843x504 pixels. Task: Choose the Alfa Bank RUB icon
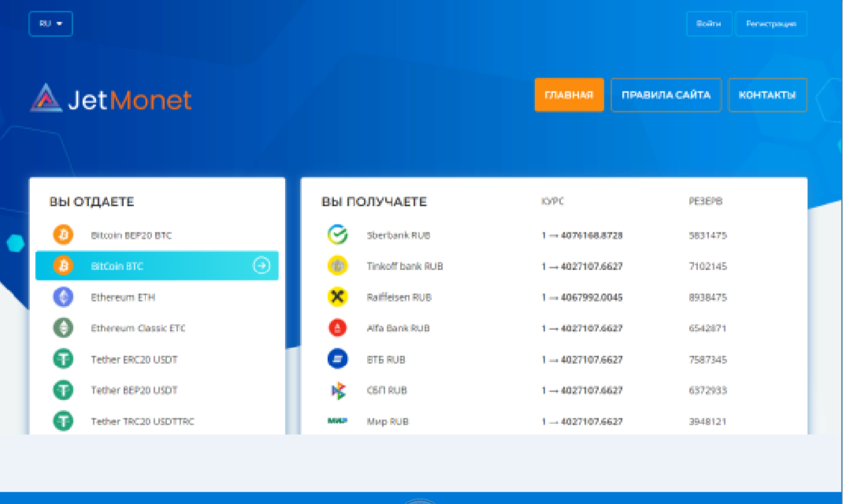coord(338,328)
